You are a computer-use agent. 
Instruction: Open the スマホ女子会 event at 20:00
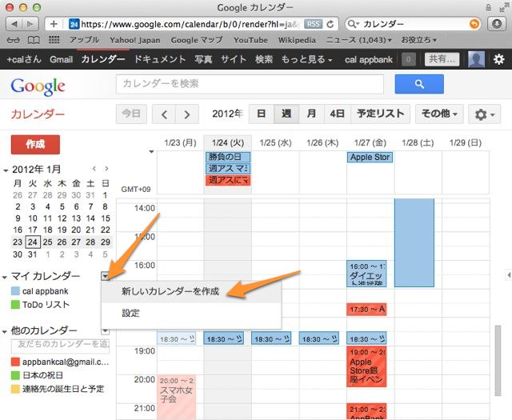coord(177,397)
